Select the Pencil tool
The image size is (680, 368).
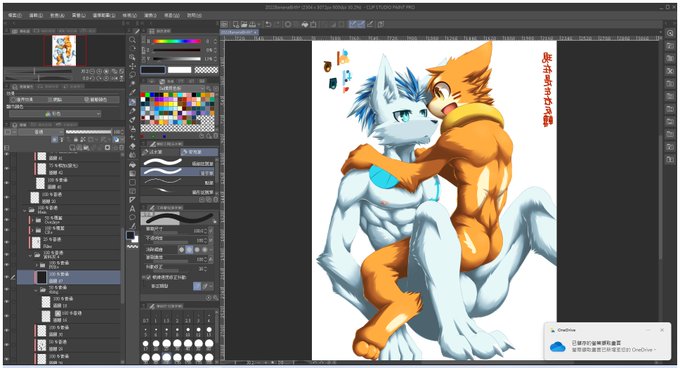[132, 111]
